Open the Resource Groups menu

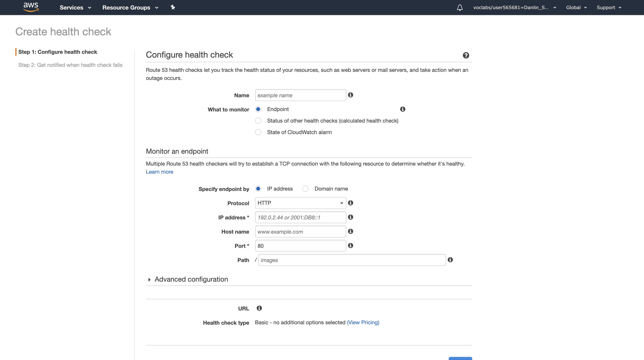click(130, 7)
